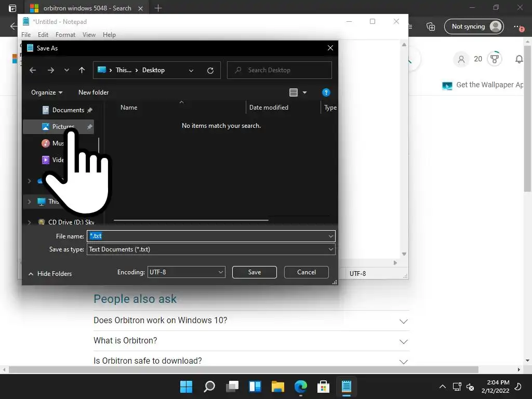Close the Save As dialog
The height and width of the screenshot is (399, 532).
[330, 48]
